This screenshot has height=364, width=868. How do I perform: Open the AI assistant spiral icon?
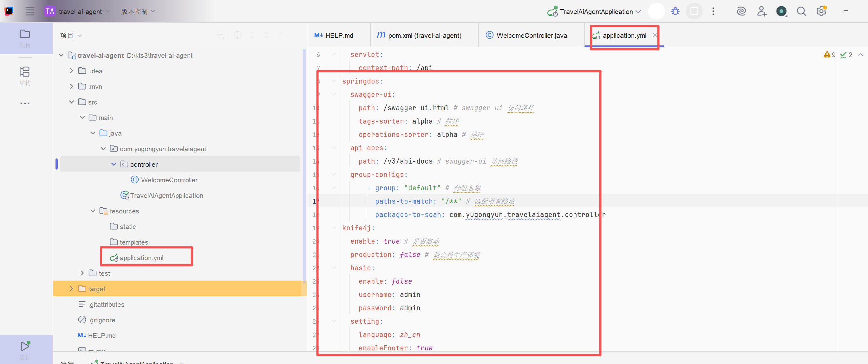click(741, 11)
